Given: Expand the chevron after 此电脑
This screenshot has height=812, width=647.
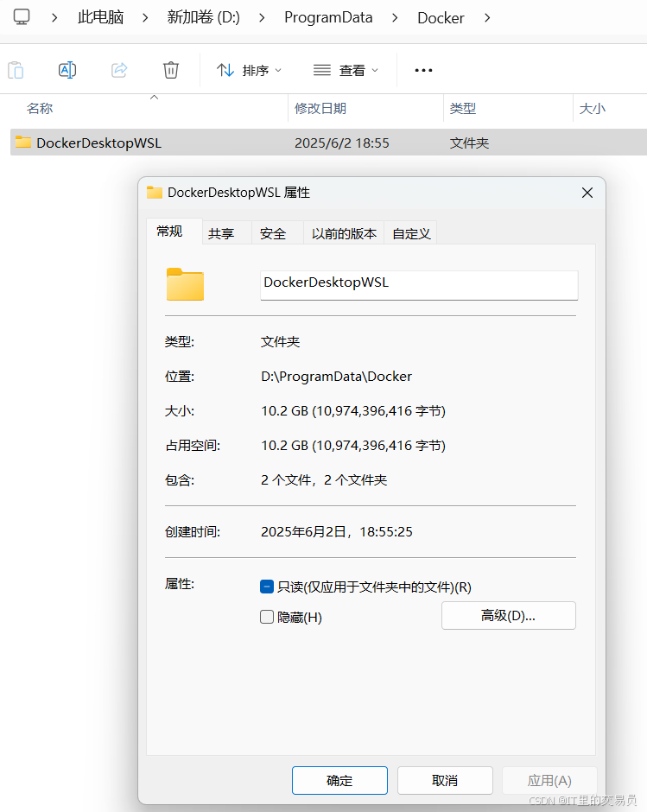Looking at the screenshot, I should 145,17.
